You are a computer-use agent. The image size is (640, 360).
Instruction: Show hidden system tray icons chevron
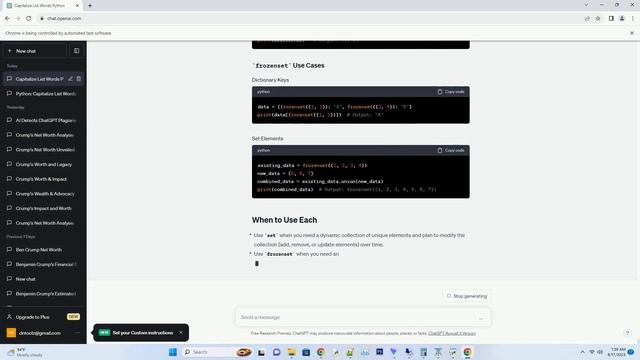pyautogui.click(x=582, y=352)
